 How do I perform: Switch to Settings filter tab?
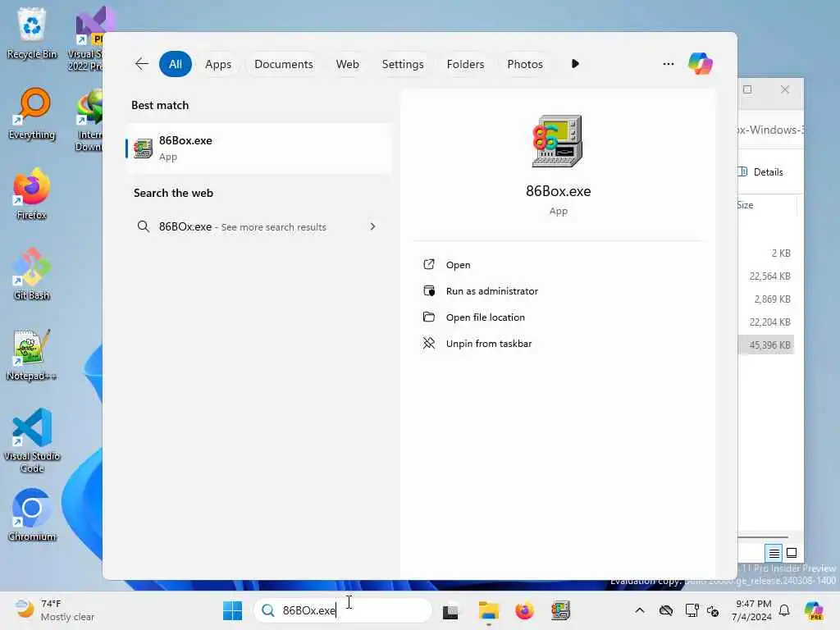pyautogui.click(x=402, y=64)
